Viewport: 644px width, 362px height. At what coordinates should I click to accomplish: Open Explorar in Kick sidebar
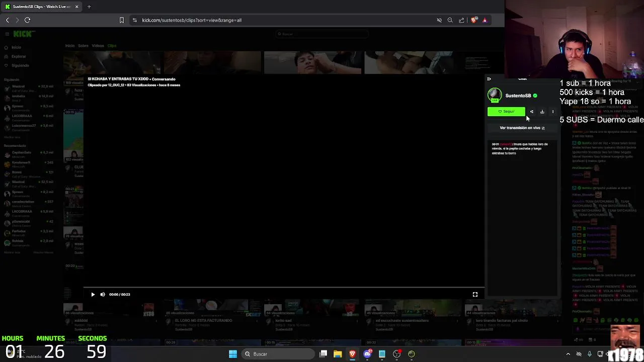click(x=15, y=56)
